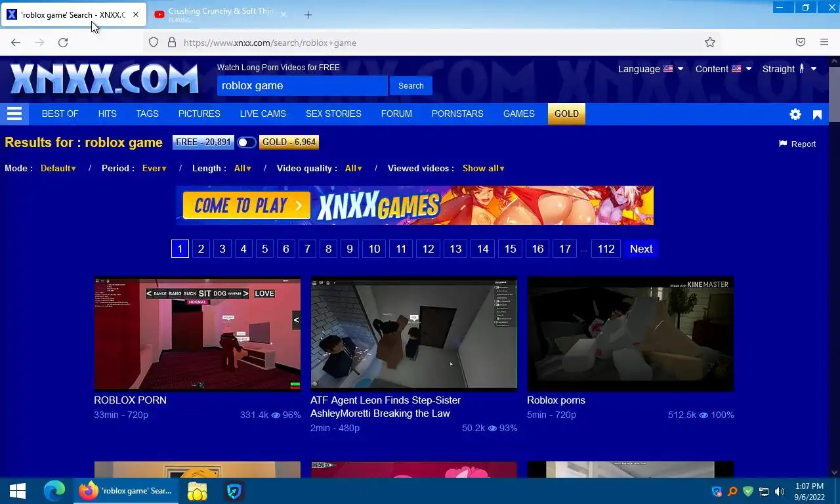Open the Video quality All dropdown
This screenshot has width=840, height=504.
353,168
